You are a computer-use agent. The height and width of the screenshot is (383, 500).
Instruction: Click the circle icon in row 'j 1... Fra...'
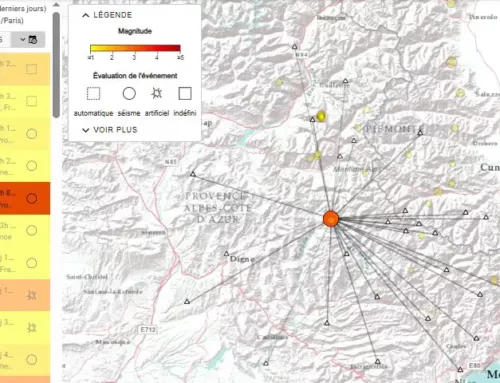pyautogui.click(x=32, y=263)
